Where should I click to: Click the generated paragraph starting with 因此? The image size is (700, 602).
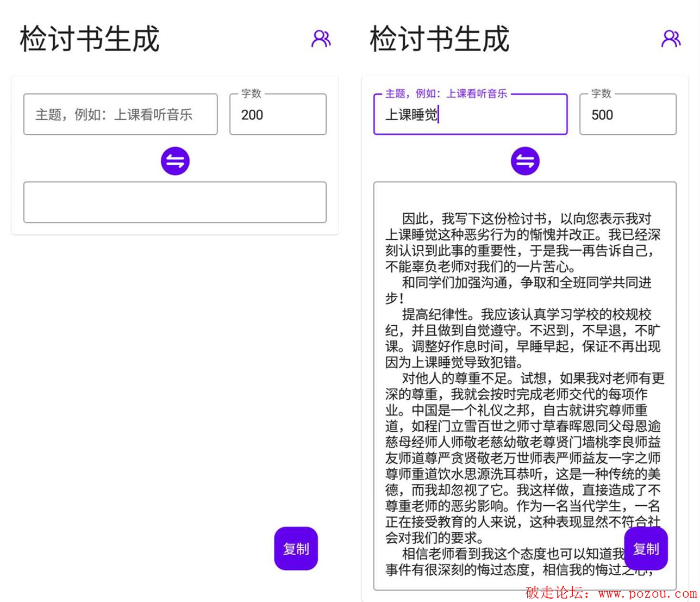coord(522,243)
